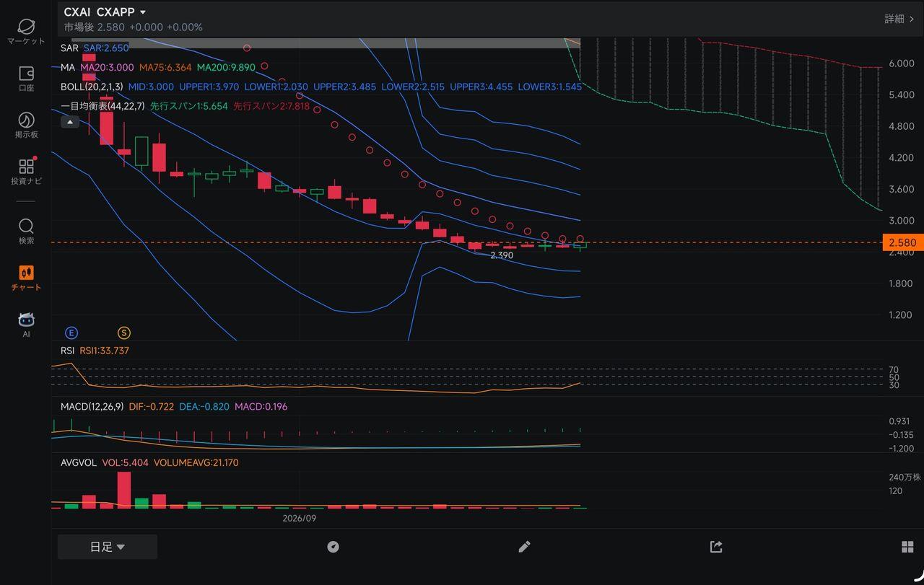Click the orange S event marker
This screenshot has height=585, width=924.
coord(124,333)
